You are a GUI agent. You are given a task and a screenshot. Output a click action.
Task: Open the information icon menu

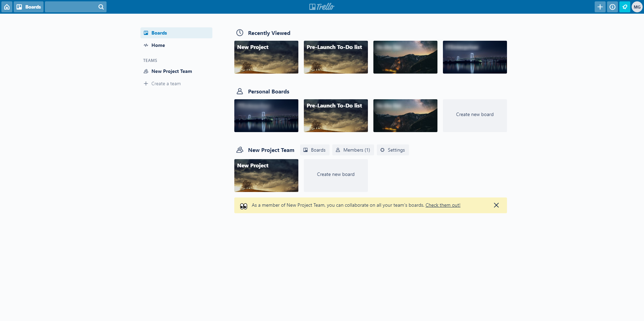(x=612, y=7)
